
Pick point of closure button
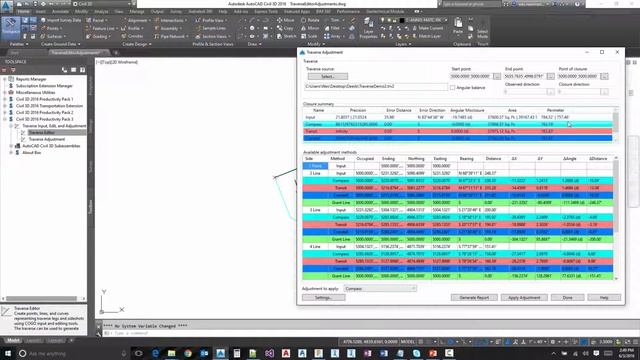point(604,76)
